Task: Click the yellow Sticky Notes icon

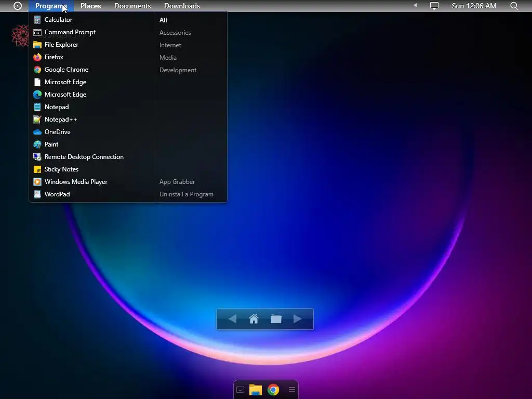Action: (37, 169)
